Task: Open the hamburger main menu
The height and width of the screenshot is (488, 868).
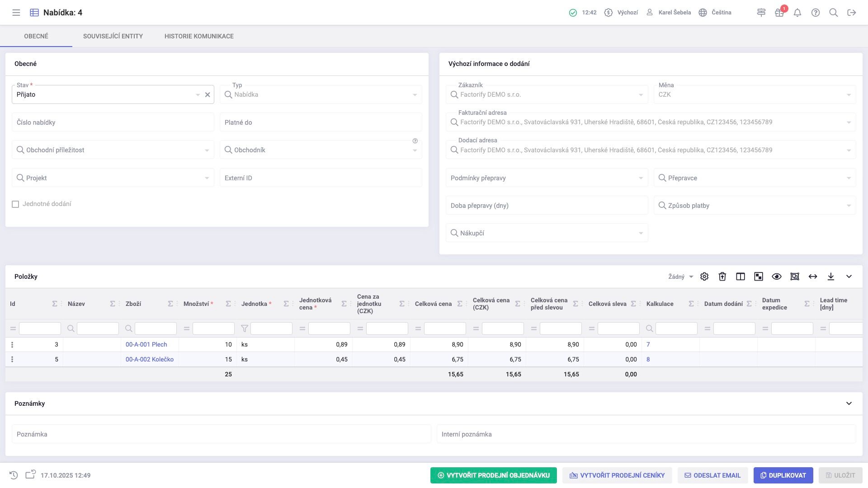Action: tap(16, 13)
